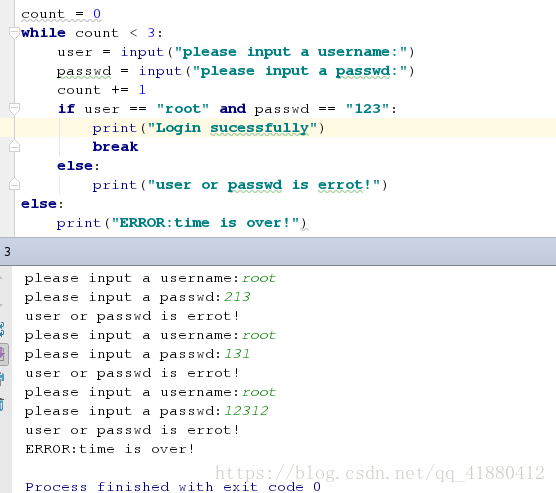Click the print console output icon
Screen dimensions: 556x493
2,378
